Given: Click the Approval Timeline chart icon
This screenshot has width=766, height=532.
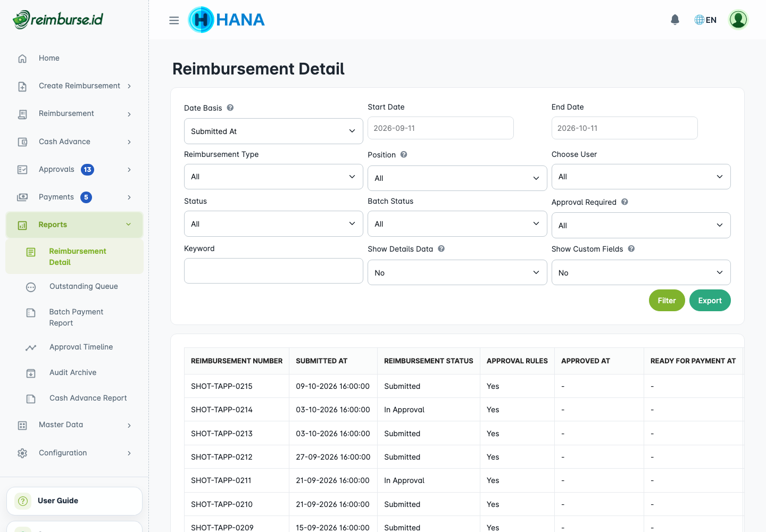Looking at the screenshot, I should coord(31,347).
